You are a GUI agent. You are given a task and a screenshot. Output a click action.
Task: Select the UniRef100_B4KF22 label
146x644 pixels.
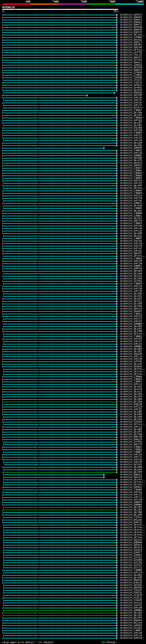click(131, 522)
